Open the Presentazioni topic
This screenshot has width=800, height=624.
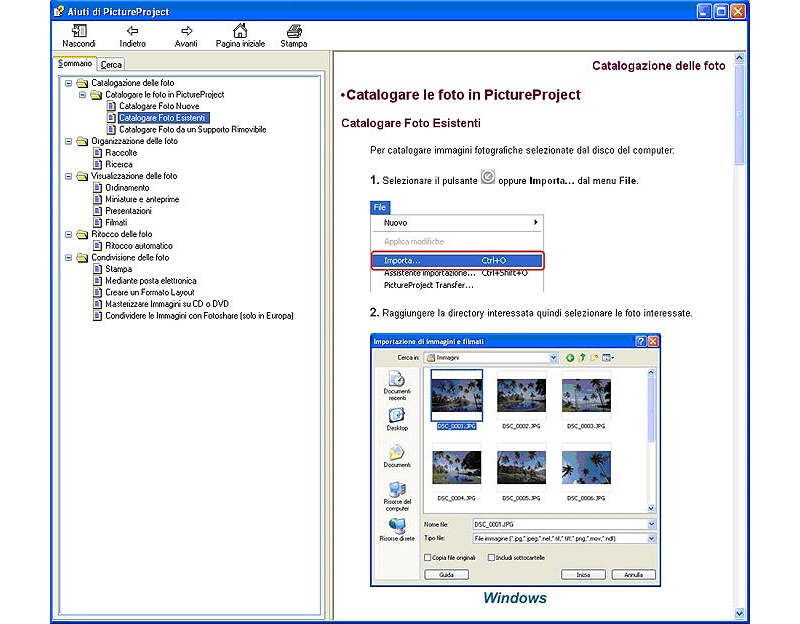tap(128, 211)
